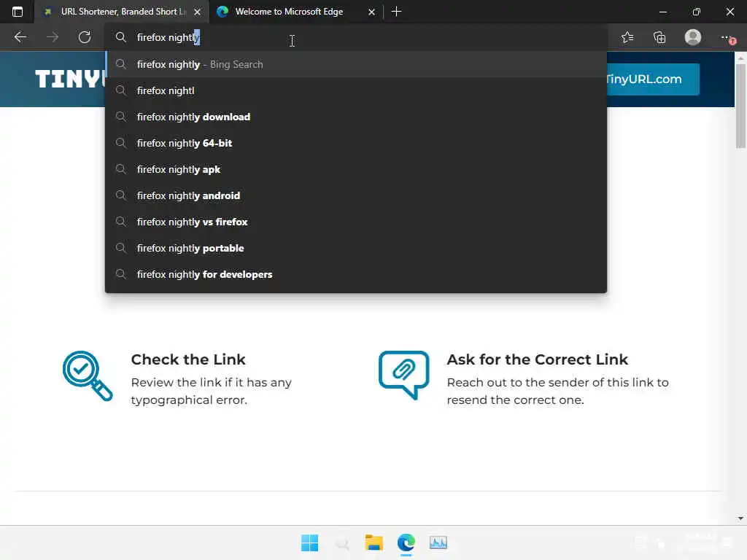Click 'Check the Link' heading
Screen dimensions: 747x560
pos(188,359)
